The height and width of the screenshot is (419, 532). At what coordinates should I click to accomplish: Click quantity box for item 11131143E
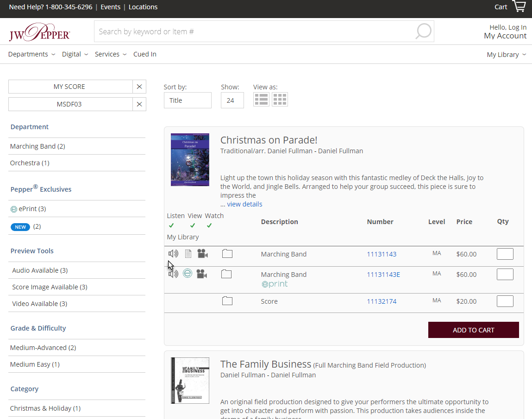coord(505,274)
